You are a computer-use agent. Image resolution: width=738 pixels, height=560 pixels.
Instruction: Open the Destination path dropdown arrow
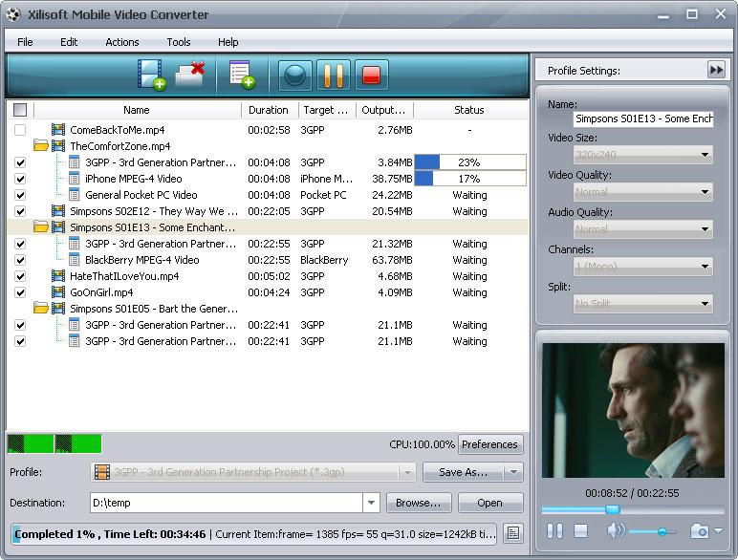[371, 503]
